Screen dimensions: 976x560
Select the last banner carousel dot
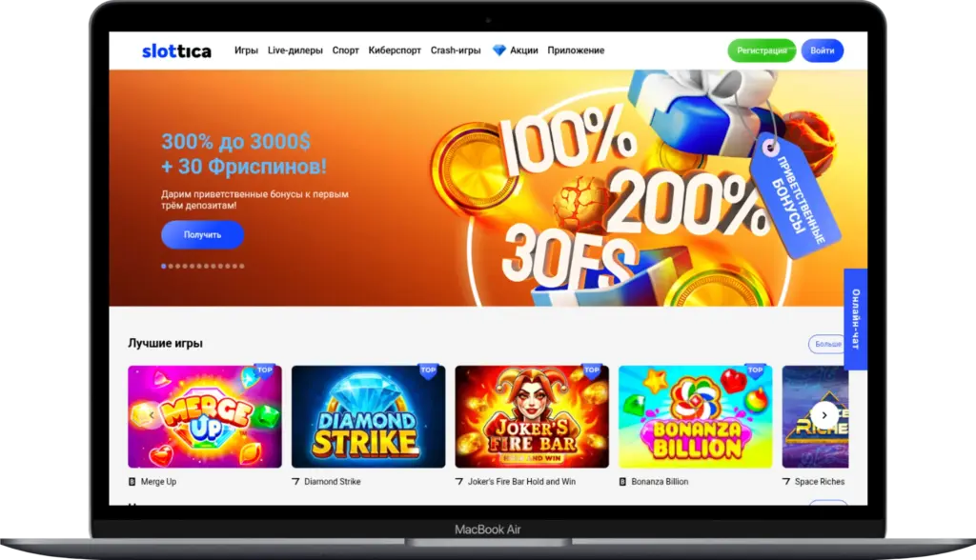pyautogui.click(x=242, y=267)
